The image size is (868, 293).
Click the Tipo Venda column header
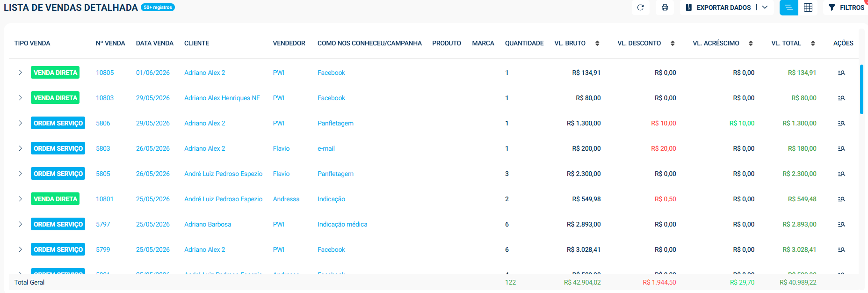click(x=32, y=43)
